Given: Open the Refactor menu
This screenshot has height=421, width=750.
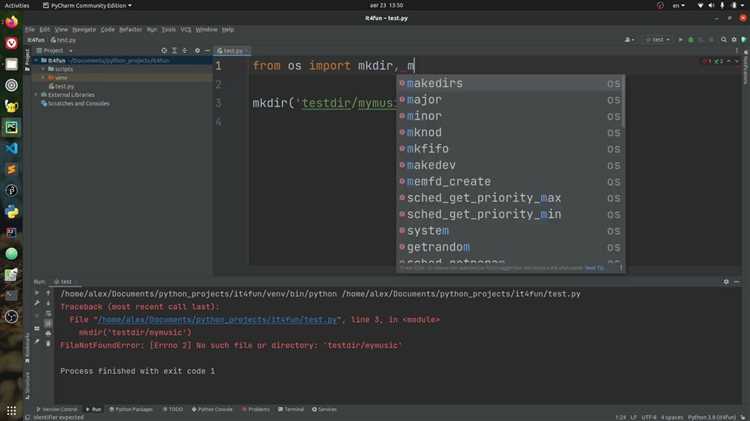Looking at the screenshot, I should pyautogui.click(x=131, y=29).
